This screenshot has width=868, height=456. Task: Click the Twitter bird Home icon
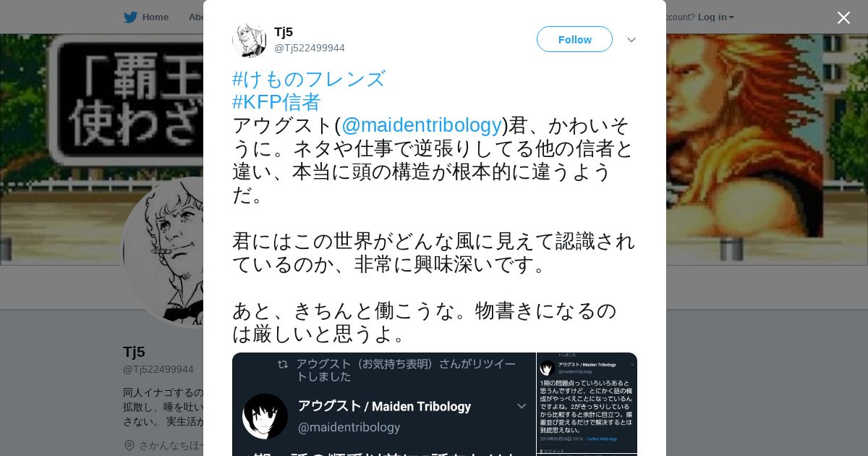coord(130,17)
